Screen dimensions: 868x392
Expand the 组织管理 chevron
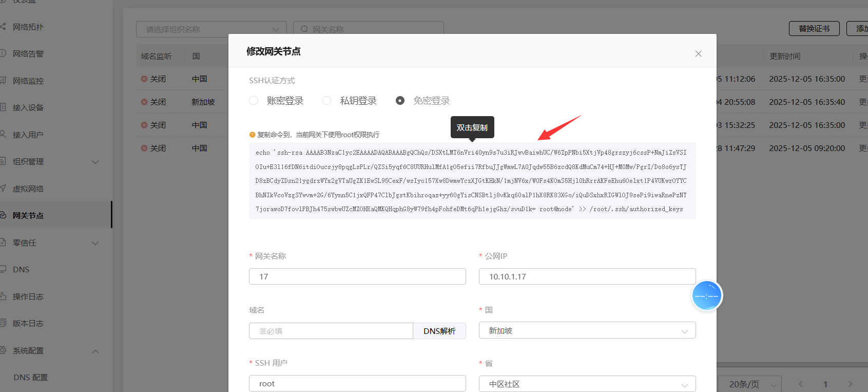(95, 162)
